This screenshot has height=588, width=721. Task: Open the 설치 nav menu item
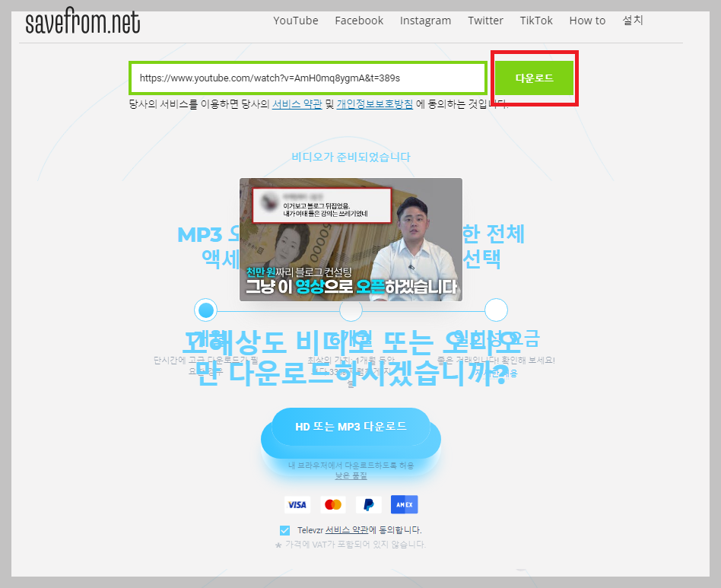coord(633,21)
